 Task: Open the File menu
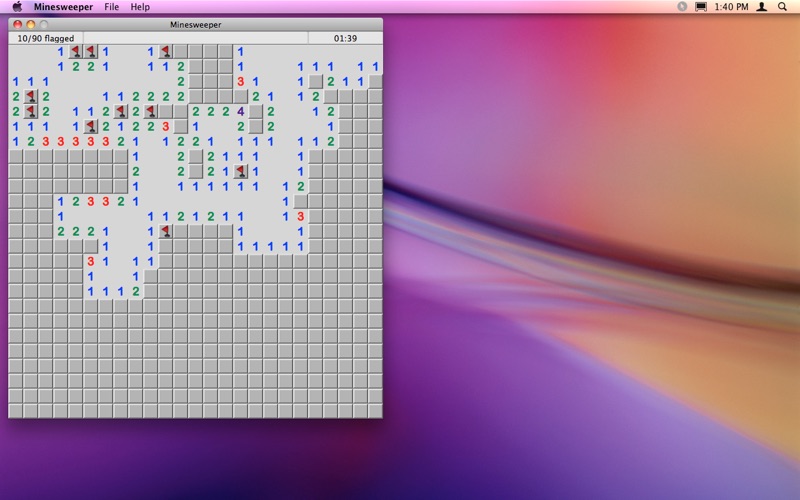pos(111,7)
